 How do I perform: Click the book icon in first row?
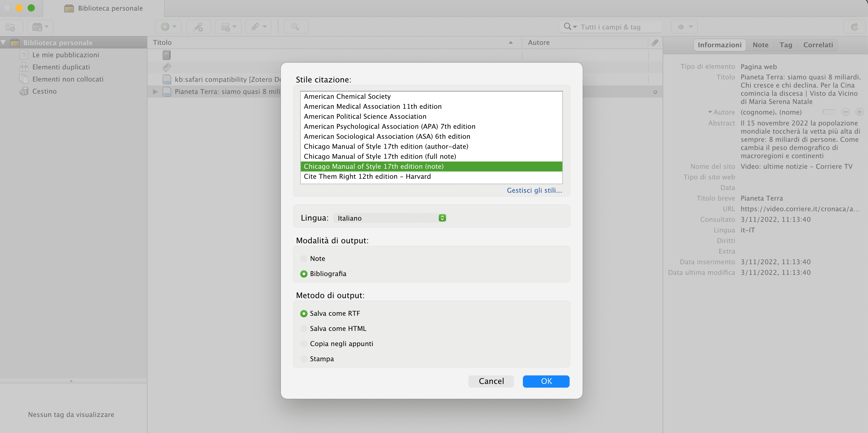click(x=166, y=55)
